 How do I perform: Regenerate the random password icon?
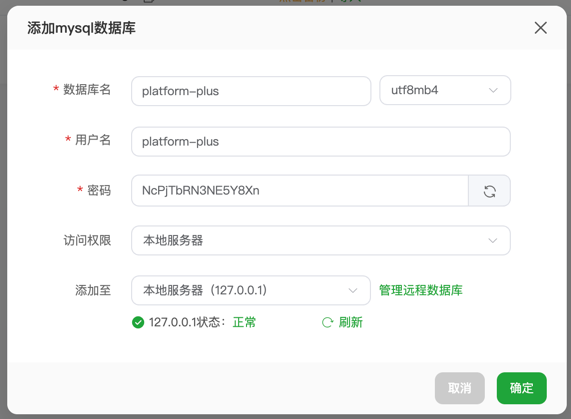click(x=489, y=191)
